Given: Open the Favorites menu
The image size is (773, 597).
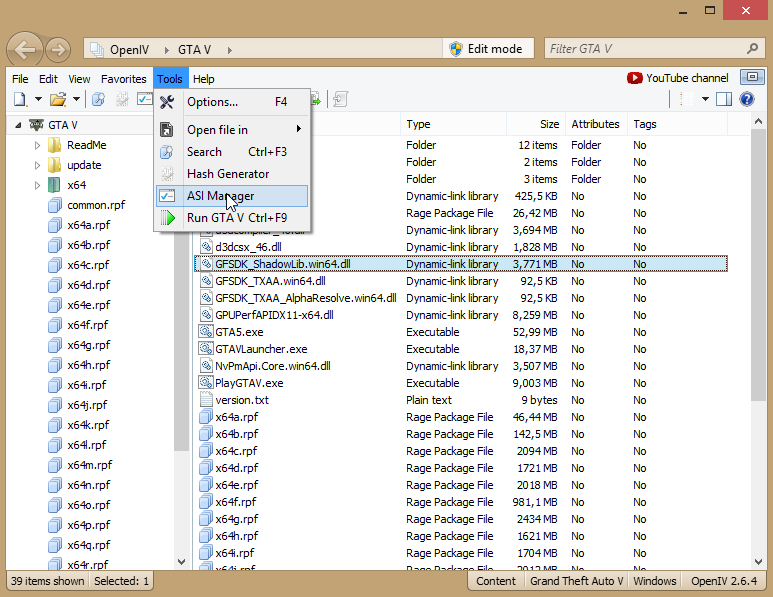Looking at the screenshot, I should (123, 79).
